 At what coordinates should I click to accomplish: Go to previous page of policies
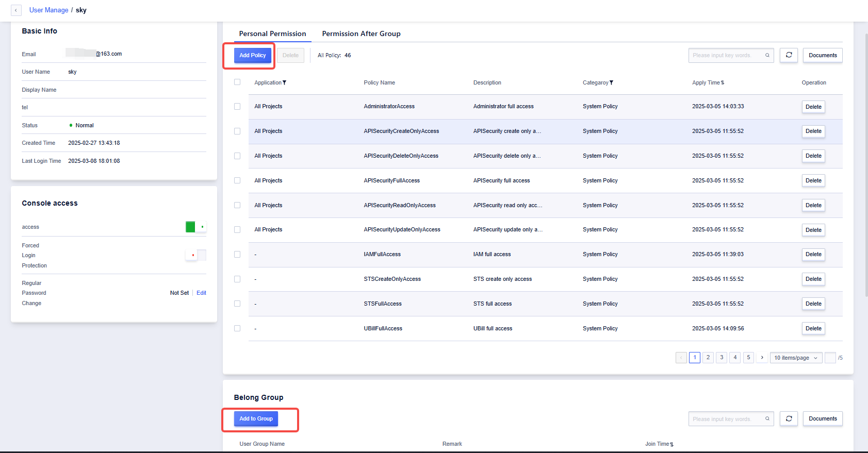point(681,358)
